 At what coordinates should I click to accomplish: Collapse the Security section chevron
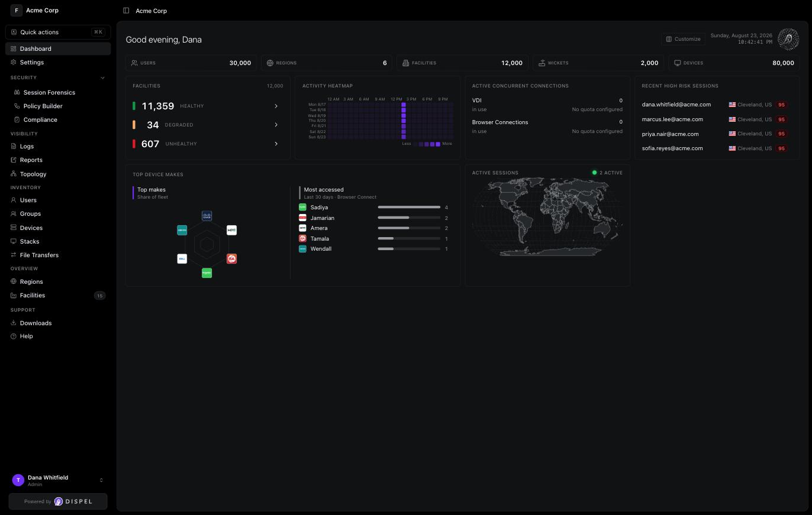pyautogui.click(x=102, y=77)
